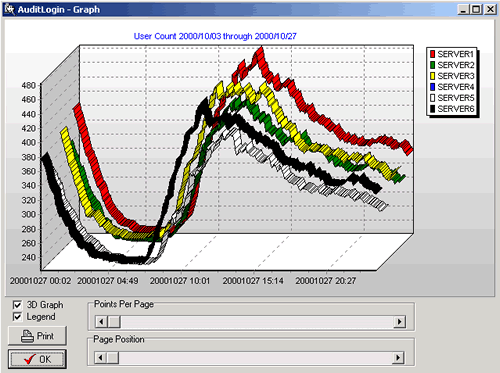Click left arrow of Points Per Page scrollbar
This screenshot has height=373, width=500.
pyautogui.click(x=101, y=322)
